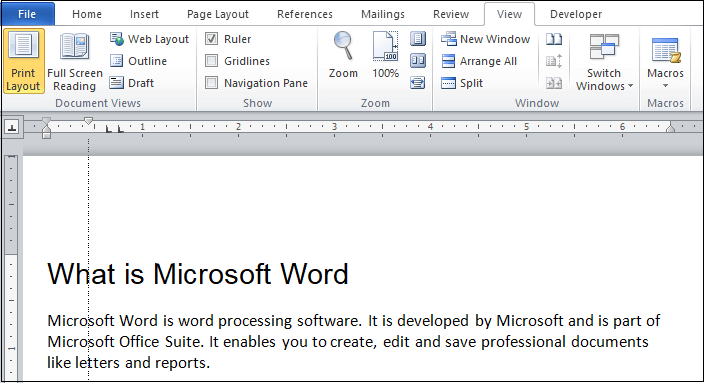Image resolution: width=704 pixels, height=383 pixels.
Task: Switch to Web Layout view
Action: [x=150, y=39]
